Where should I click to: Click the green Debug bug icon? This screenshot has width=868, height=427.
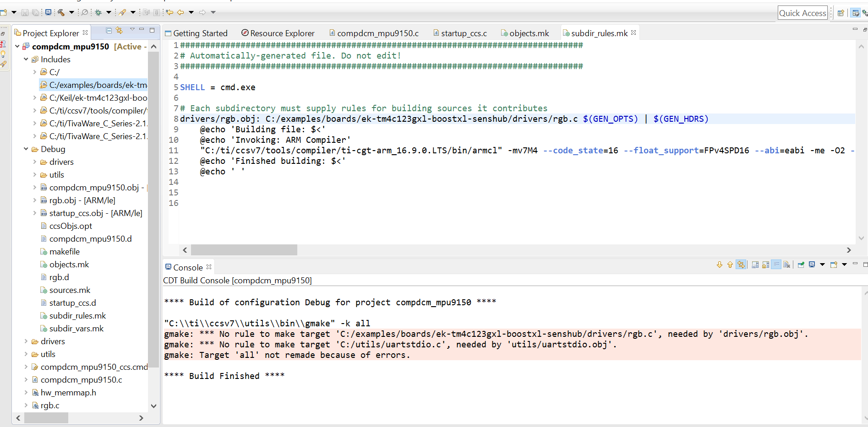coord(98,12)
